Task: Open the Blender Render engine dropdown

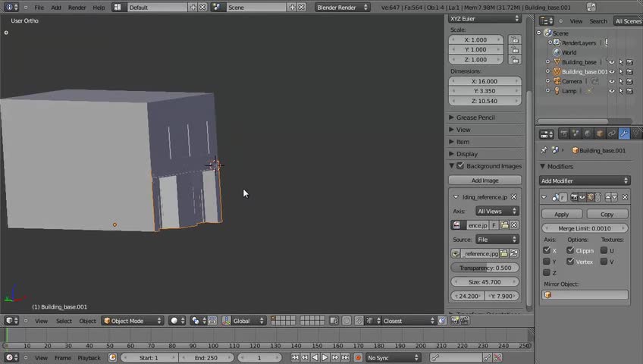Action: click(x=342, y=8)
